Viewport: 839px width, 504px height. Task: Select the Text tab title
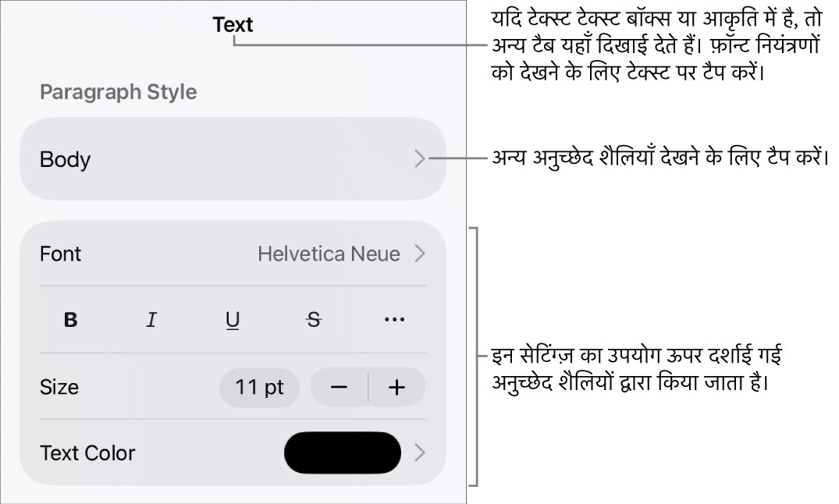233,25
